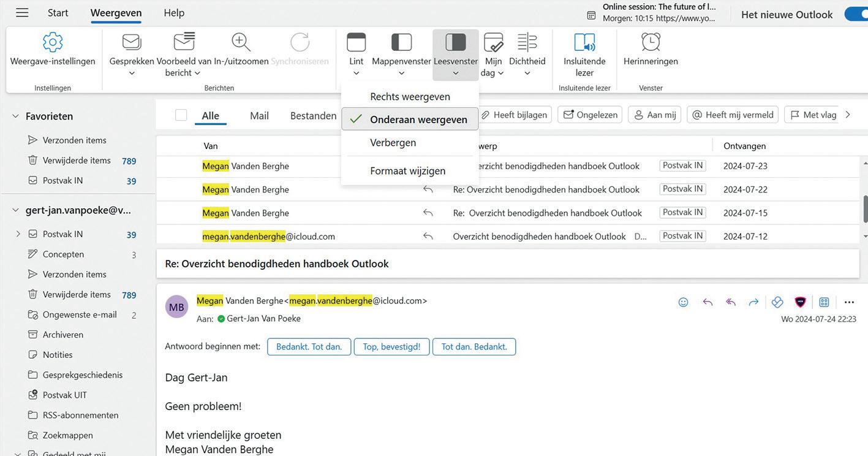The image size is (868, 456).
Task: Select the Weergeven ribbon tab
Action: pos(116,12)
